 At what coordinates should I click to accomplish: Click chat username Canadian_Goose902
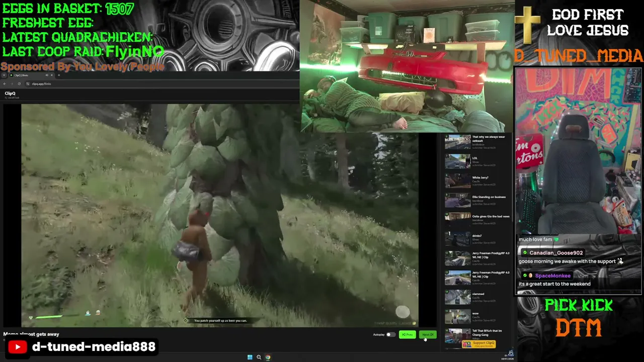(x=556, y=253)
